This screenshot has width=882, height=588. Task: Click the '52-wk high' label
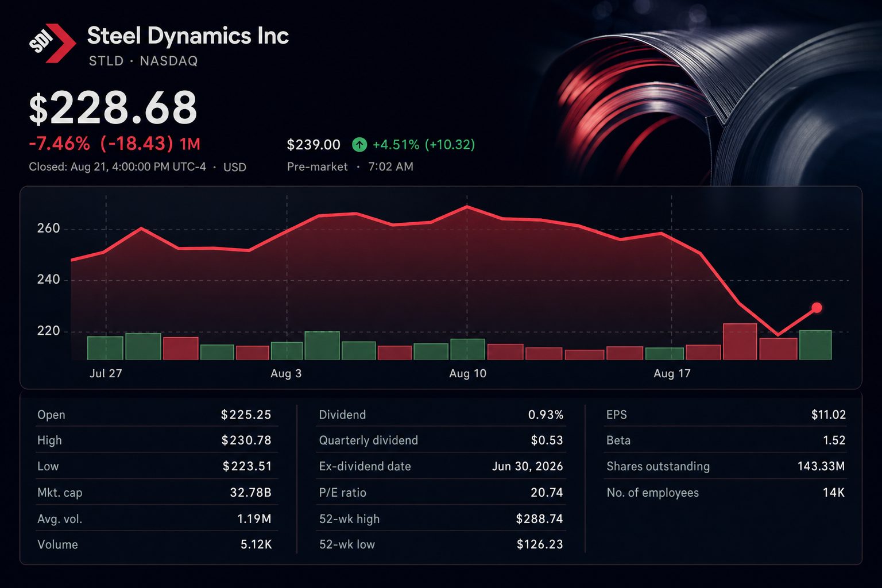pyautogui.click(x=349, y=519)
